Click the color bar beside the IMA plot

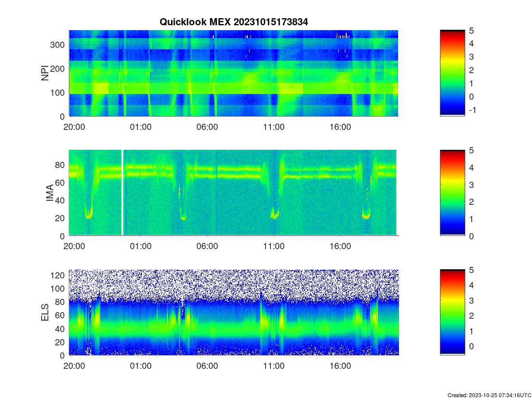452,192
